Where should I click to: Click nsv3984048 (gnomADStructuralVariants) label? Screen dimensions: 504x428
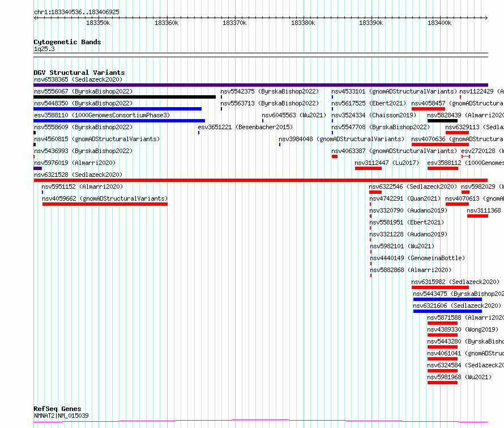[x=341, y=139]
